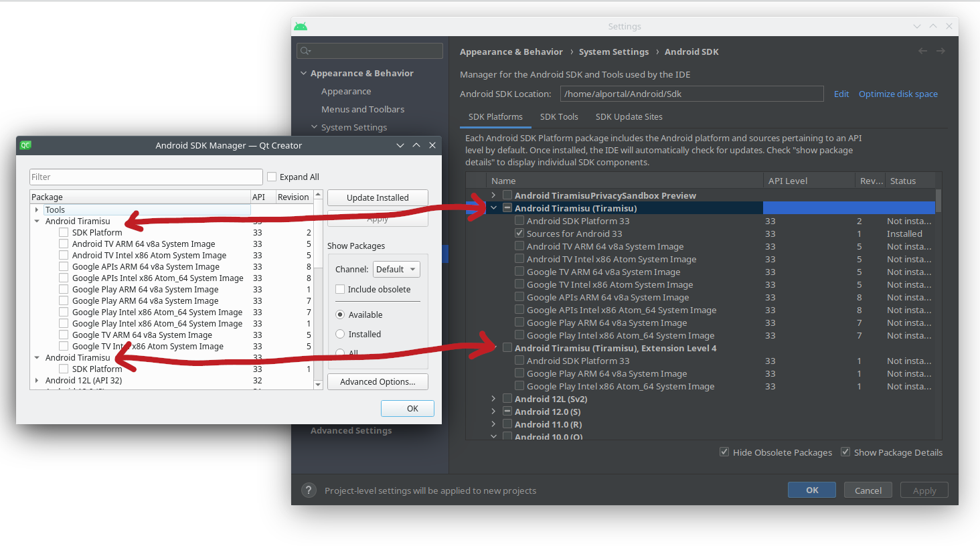Click the Settings SDK table scrollbar thumb
The height and width of the screenshot is (546, 980).
pos(938,200)
